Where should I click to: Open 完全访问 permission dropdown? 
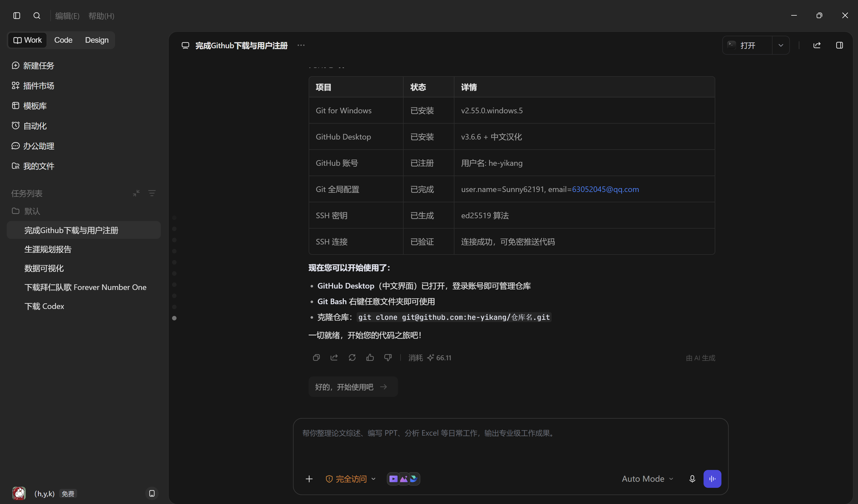tap(351, 479)
